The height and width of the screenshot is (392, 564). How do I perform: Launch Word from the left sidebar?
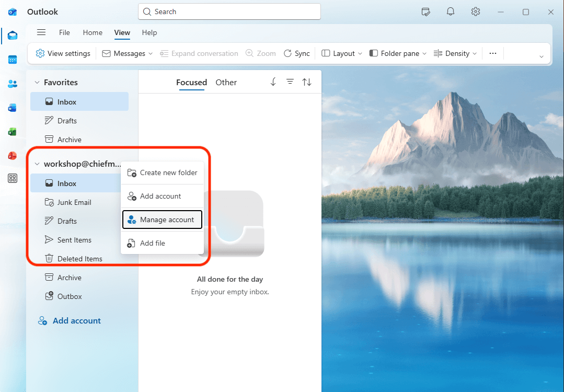coord(13,108)
